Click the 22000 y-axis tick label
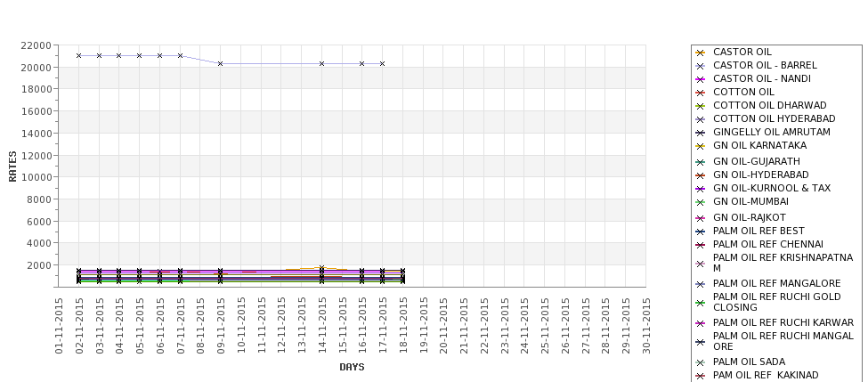Screen dimensions: 868x382 click(x=37, y=45)
